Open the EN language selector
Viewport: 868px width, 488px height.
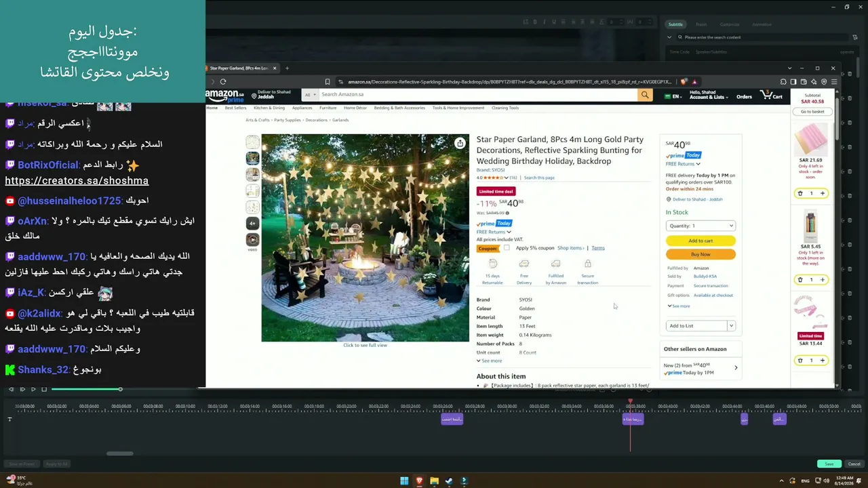[673, 96]
